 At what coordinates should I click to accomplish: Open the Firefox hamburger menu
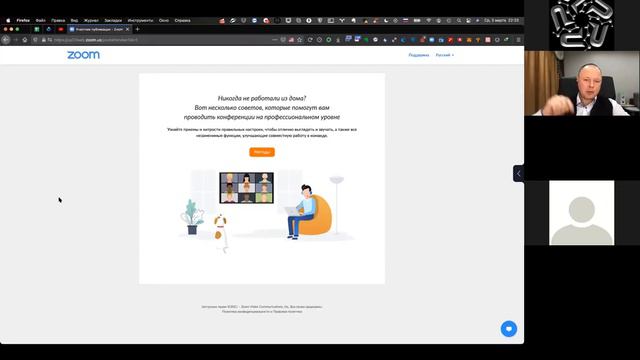(x=518, y=40)
